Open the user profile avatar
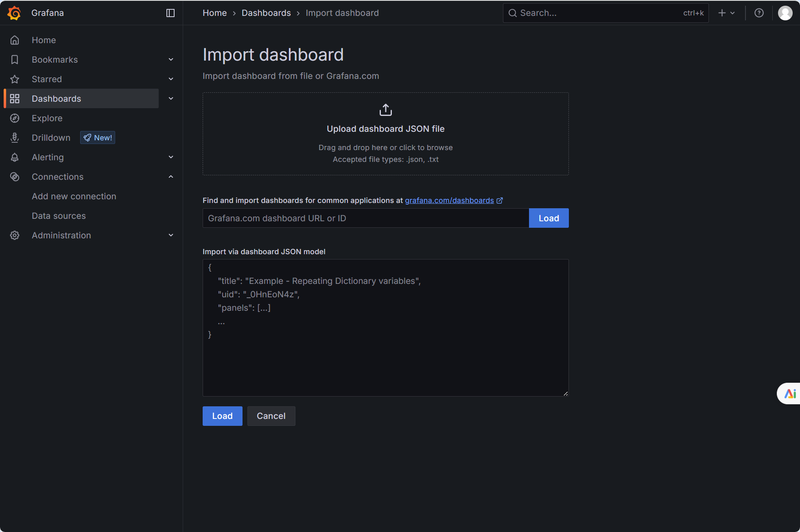 coord(785,13)
